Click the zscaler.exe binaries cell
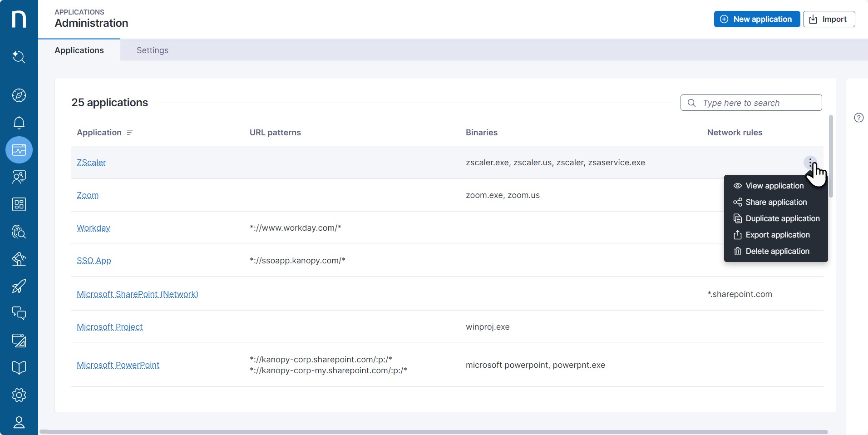The image size is (868, 435). coord(555,163)
